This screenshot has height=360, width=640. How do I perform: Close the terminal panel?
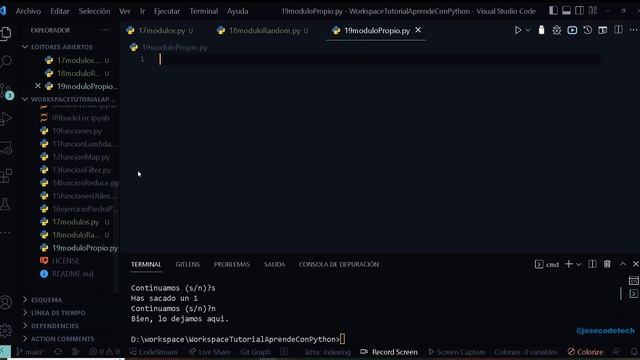point(636,264)
